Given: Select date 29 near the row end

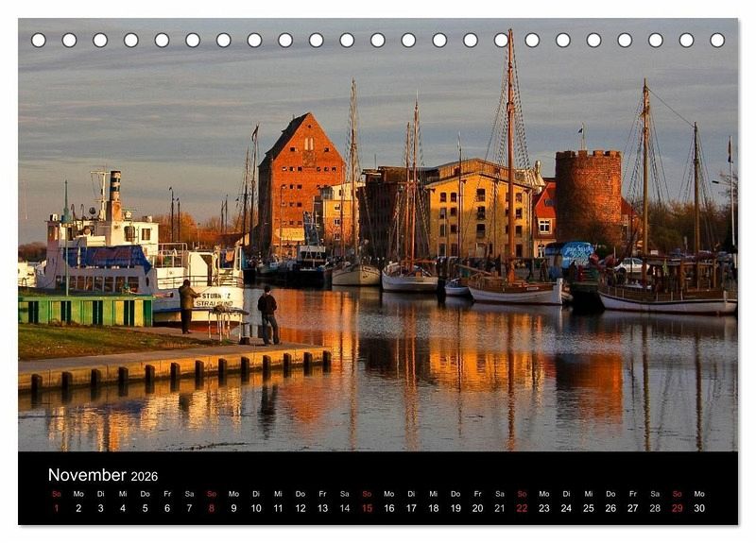Looking at the screenshot, I should (x=677, y=508).
